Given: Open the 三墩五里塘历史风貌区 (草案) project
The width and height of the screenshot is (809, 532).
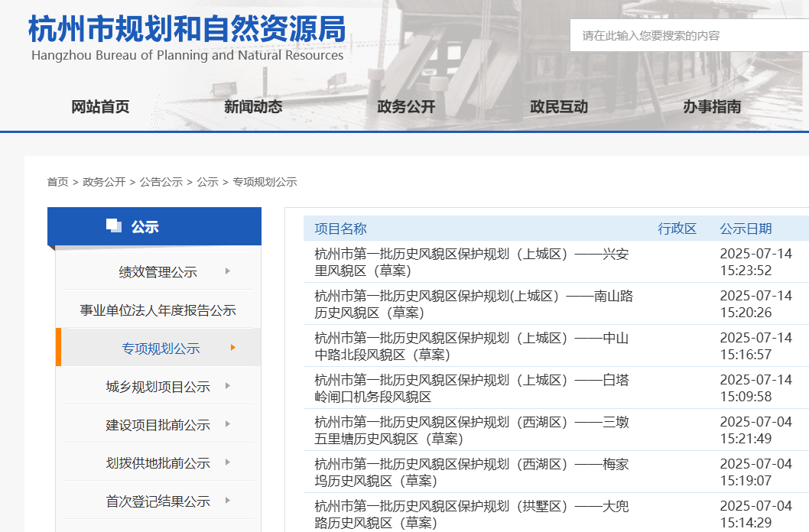Looking at the screenshot, I should pos(472,430).
